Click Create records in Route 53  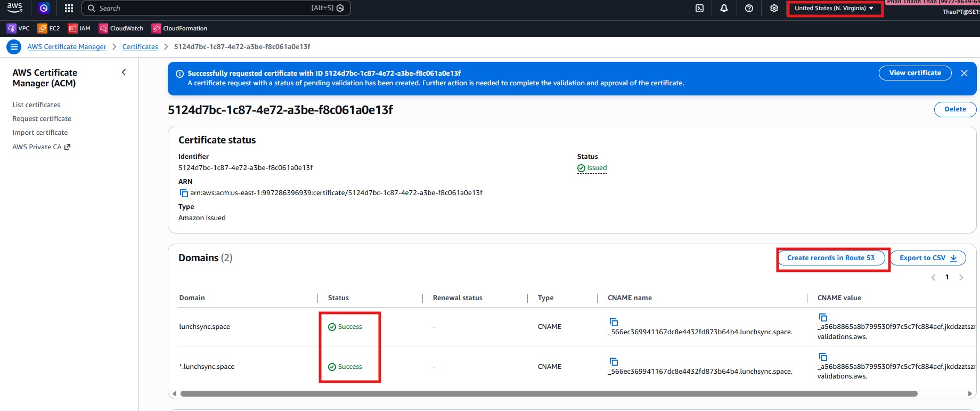click(830, 258)
